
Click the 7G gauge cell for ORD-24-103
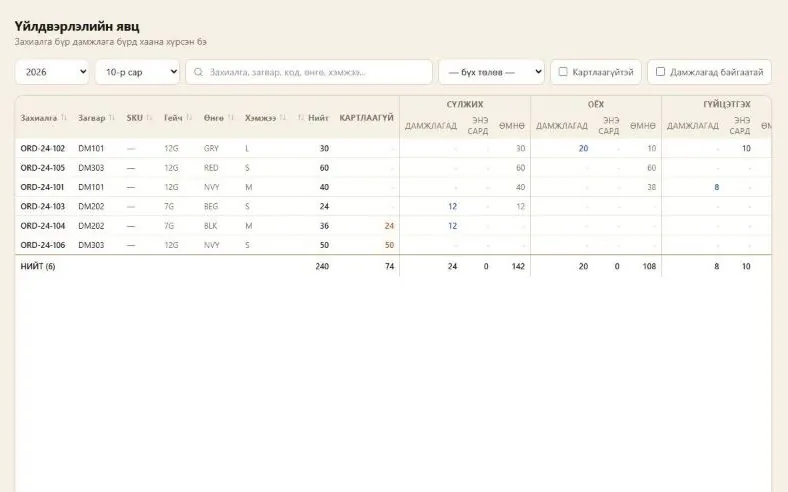point(169,207)
